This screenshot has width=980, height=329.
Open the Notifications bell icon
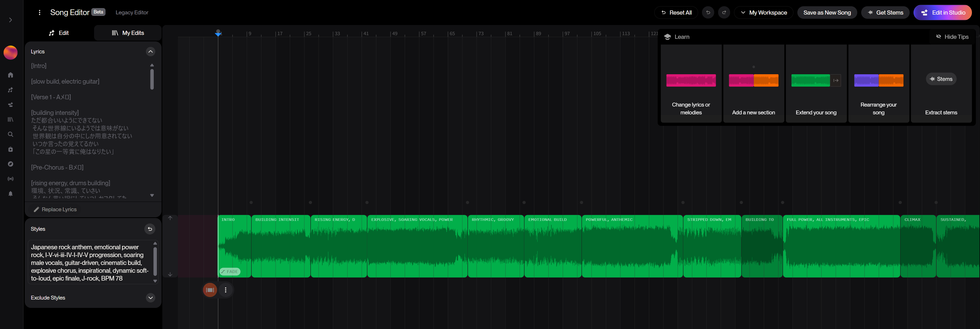point(10,194)
